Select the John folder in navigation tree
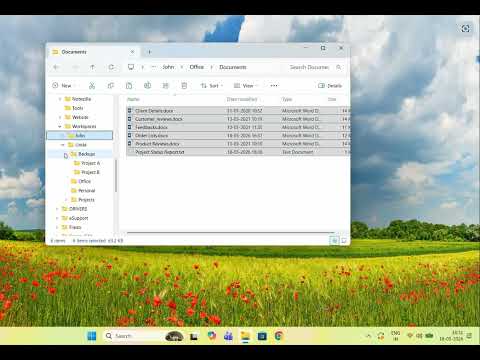Viewport: 480px width, 360px height. point(80,135)
